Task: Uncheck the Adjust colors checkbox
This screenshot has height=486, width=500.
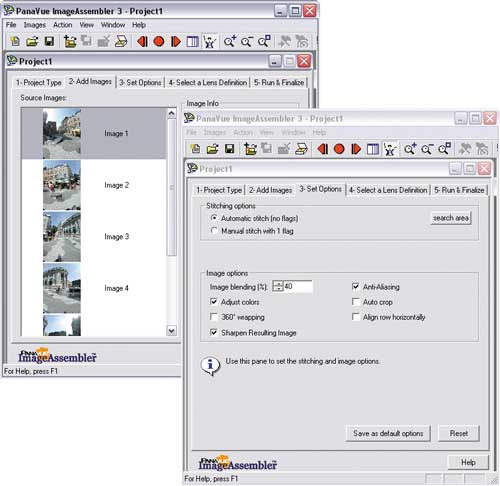Action: pos(214,302)
